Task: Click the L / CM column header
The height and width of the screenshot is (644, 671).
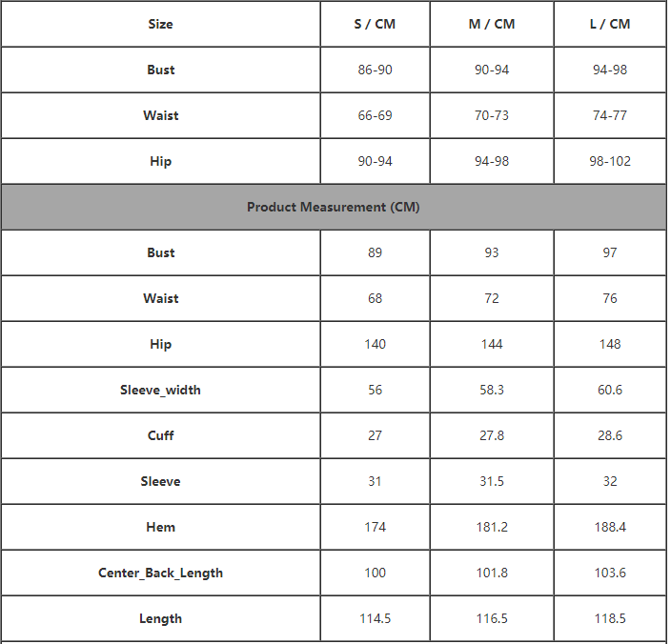Action: (609, 24)
